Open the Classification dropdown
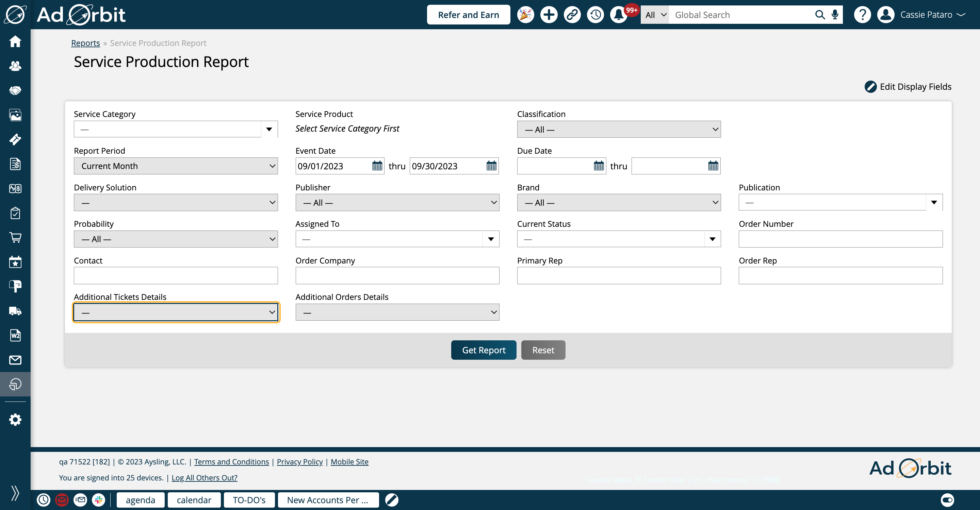 (619, 129)
